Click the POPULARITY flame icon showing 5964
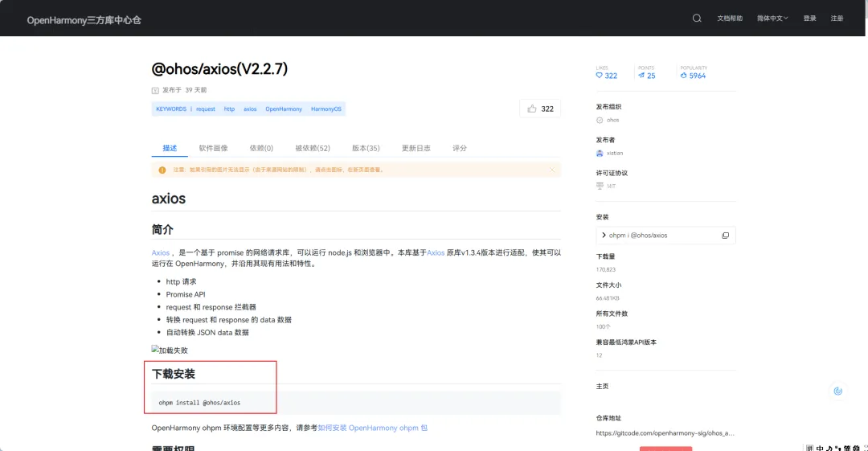 click(684, 76)
